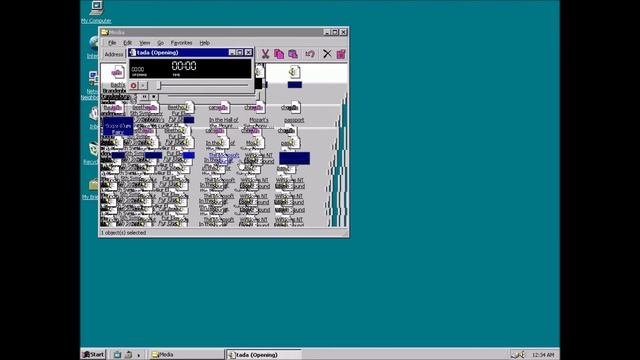Screen dimensions: 640x360
Task: Select the canyon MIDI file icon
Action: [x=220, y=108]
